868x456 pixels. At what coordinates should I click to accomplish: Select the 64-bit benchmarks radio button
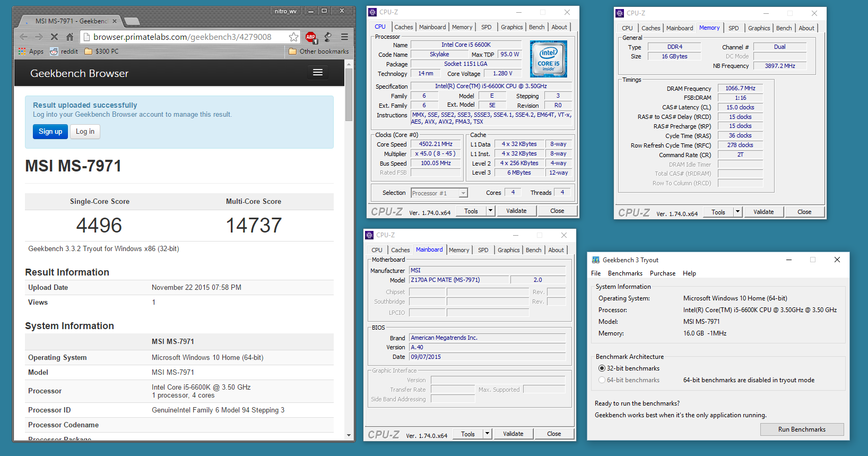[602, 380]
